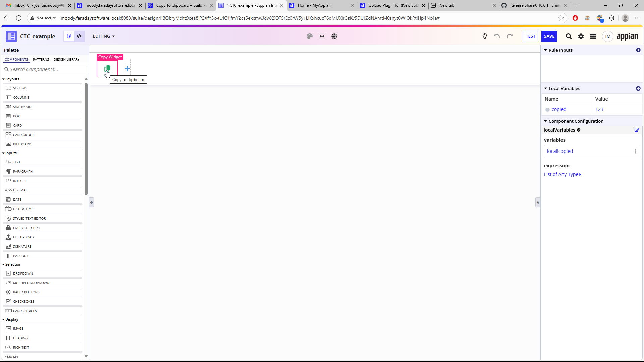Focus the Search Components field
The height and width of the screenshot is (362, 644).
(45, 69)
